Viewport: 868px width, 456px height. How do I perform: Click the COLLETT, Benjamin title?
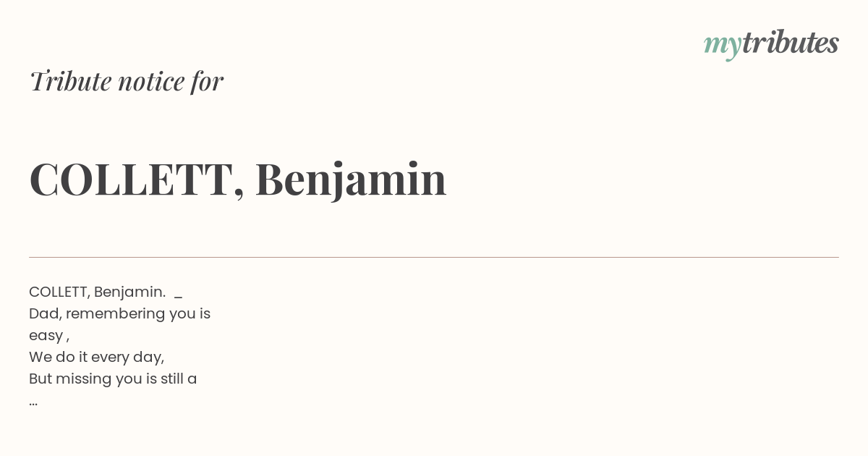[238, 180]
